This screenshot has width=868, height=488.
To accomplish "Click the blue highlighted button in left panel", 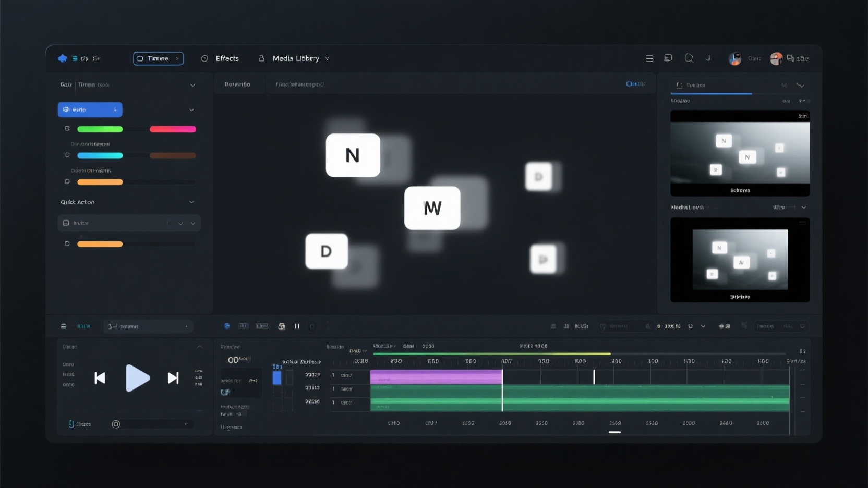I will tap(90, 109).
